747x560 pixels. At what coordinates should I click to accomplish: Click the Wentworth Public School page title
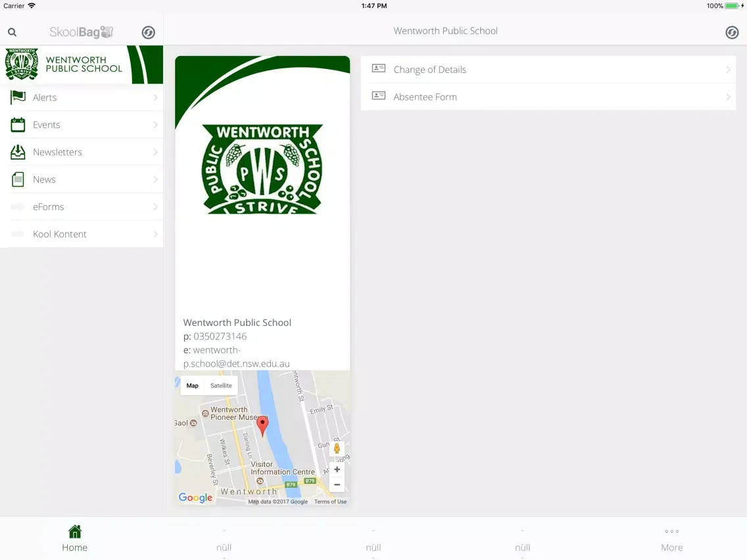point(445,31)
